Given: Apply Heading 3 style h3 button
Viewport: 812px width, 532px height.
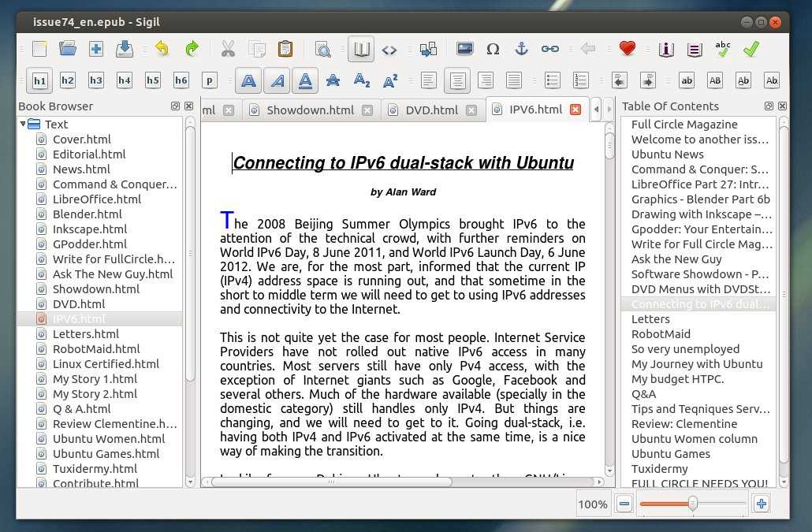Looking at the screenshot, I should point(96,80).
